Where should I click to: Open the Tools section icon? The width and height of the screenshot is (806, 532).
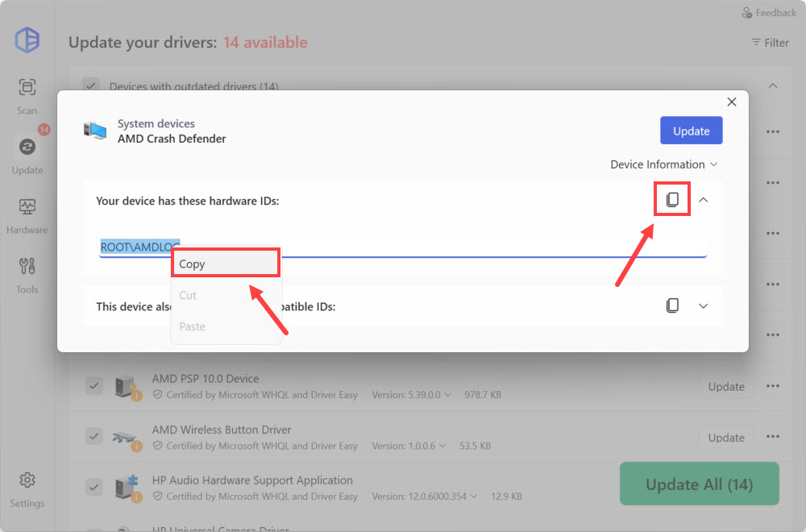[x=27, y=274]
